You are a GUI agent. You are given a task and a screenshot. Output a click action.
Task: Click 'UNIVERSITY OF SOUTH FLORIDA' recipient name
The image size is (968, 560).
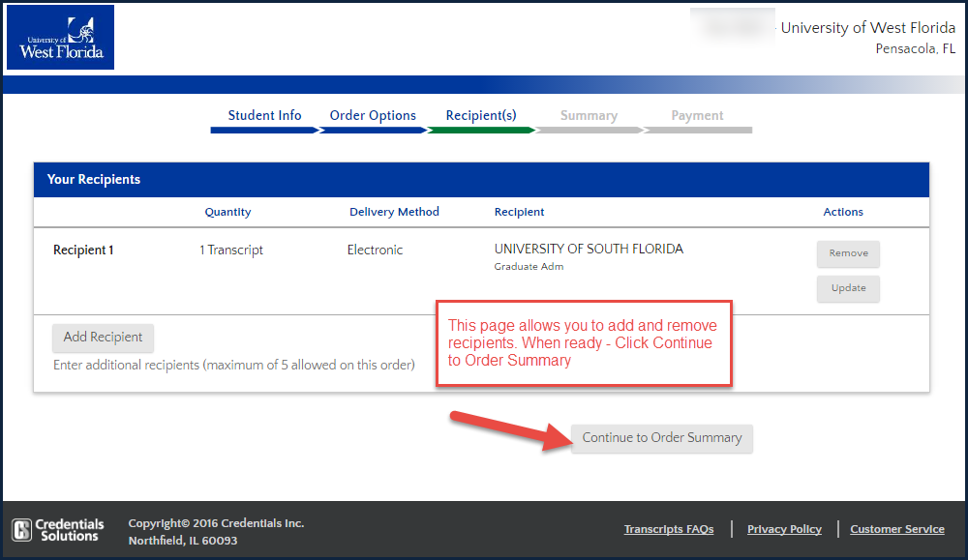589,249
